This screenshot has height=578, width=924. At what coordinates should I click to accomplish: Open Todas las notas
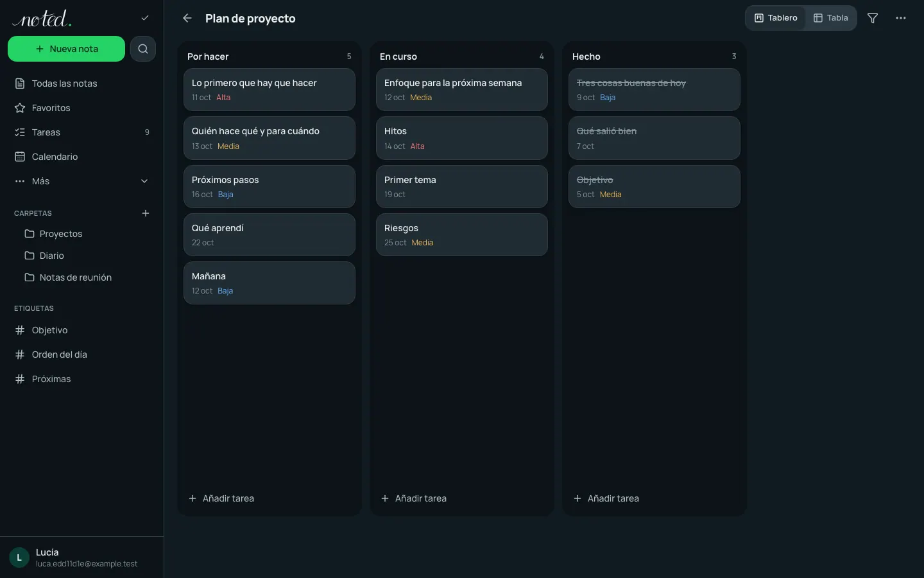[82, 83]
